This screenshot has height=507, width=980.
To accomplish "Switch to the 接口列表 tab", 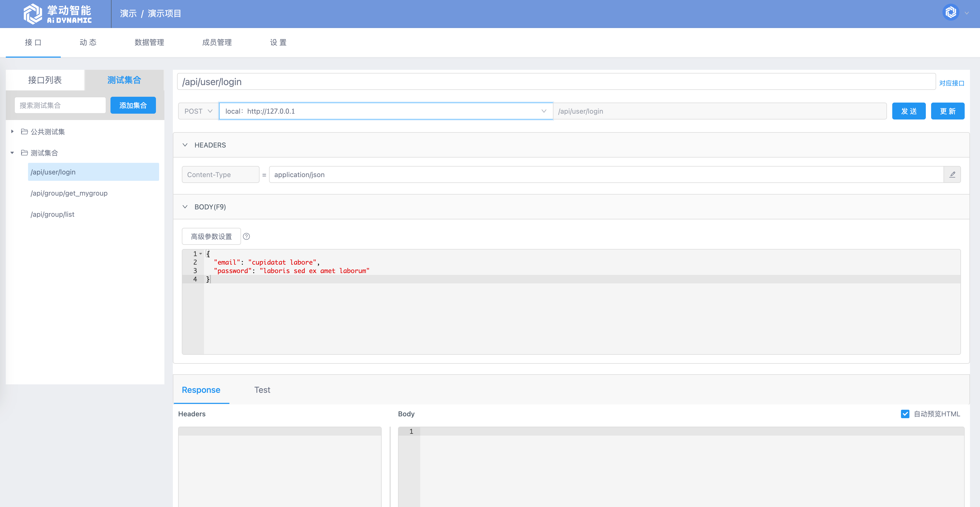I will (45, 80).
